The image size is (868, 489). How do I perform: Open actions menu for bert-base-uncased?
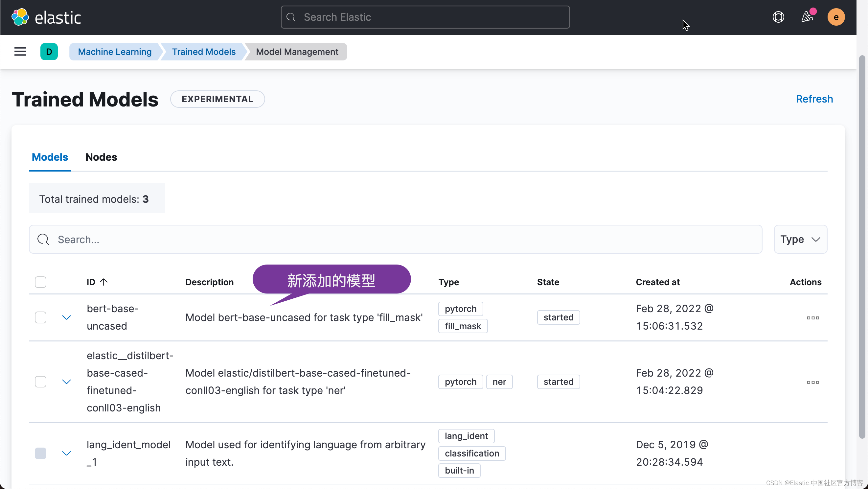click(x=812, y=318)
